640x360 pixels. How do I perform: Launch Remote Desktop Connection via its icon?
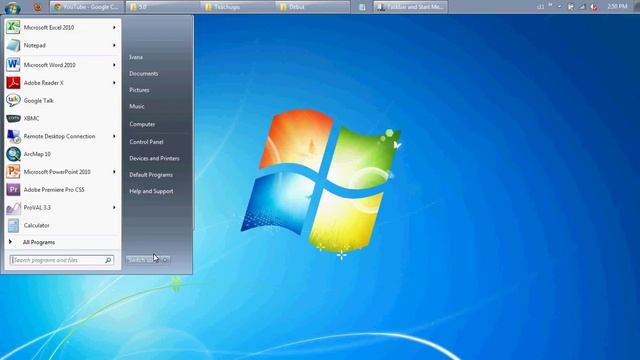point(13,136)
